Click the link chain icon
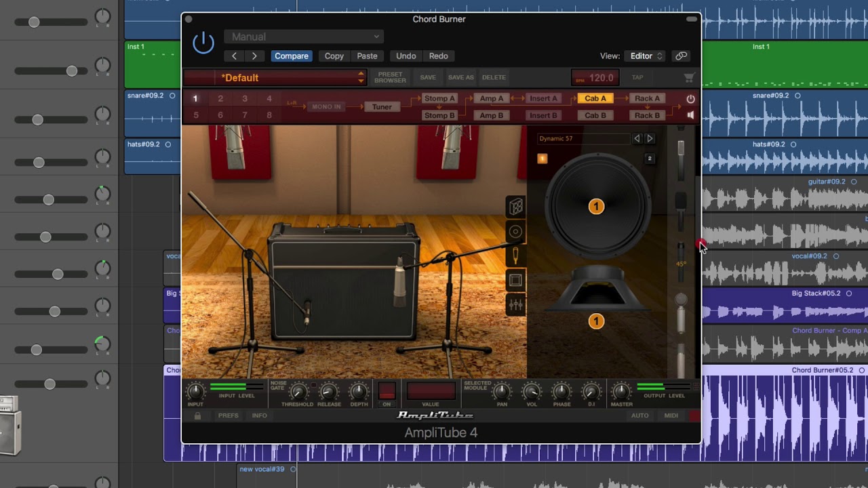This screenshot has height=488, width=868. pos(682,56)
